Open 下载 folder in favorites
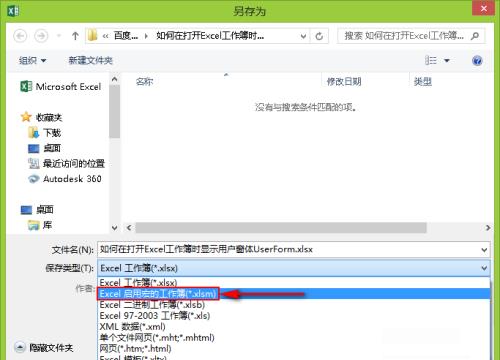 (45, 133)
